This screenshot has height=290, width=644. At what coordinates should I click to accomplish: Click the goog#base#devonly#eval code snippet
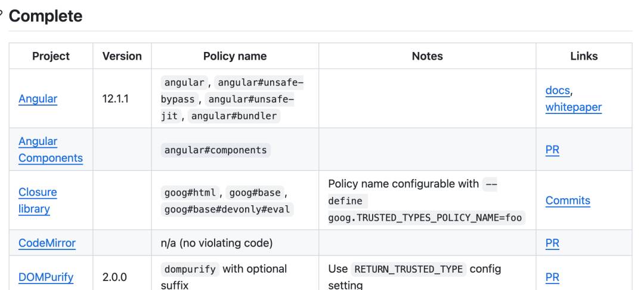(x=227, y=209)
